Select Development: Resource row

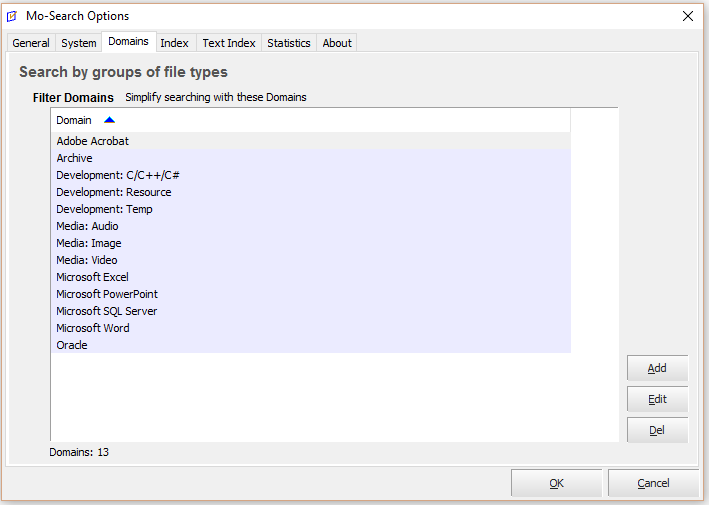pos(311,192)
